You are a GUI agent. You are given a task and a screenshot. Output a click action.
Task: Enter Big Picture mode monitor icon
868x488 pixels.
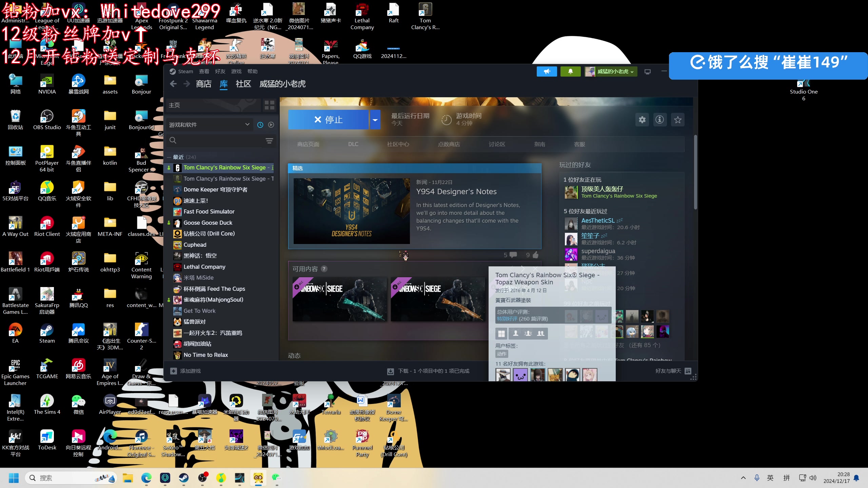pos(648,72)
